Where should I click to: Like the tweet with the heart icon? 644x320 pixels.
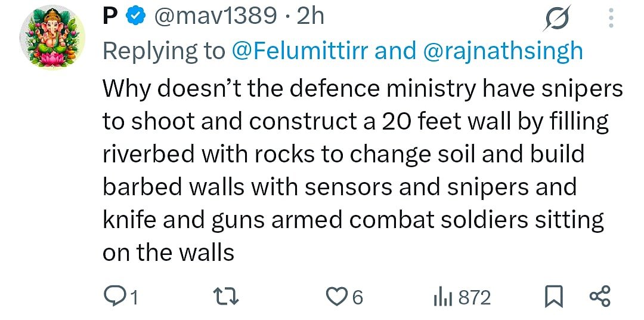coord(338,297)
